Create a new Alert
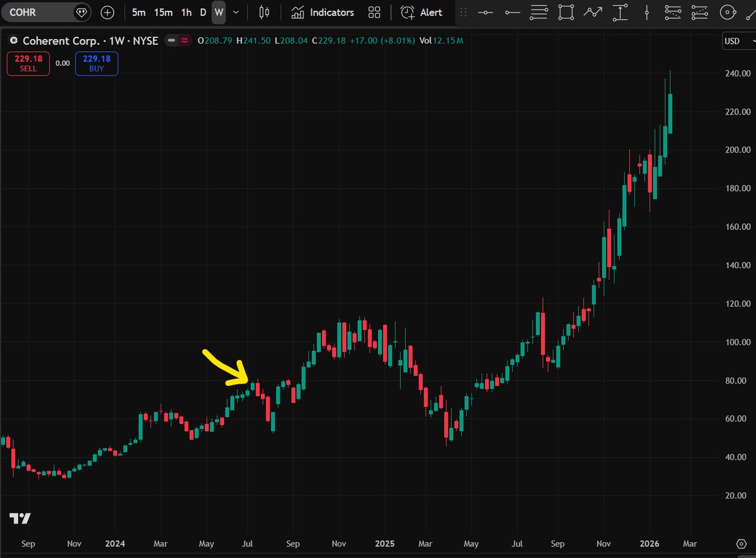 coord(421,12)
